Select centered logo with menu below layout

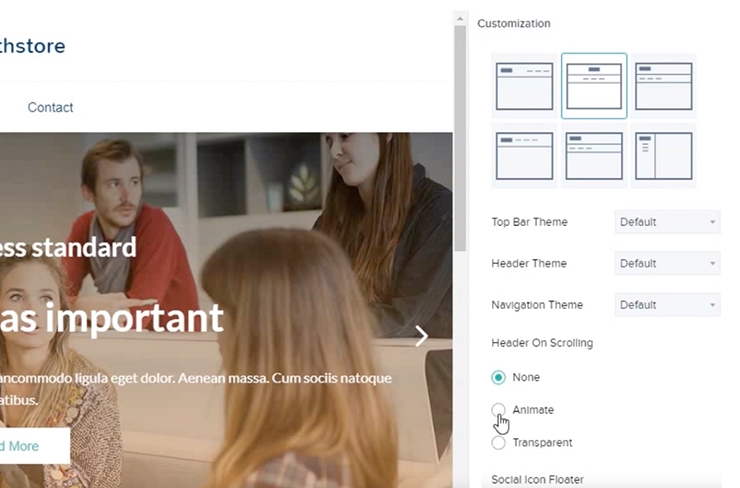(x=594, y=86)
